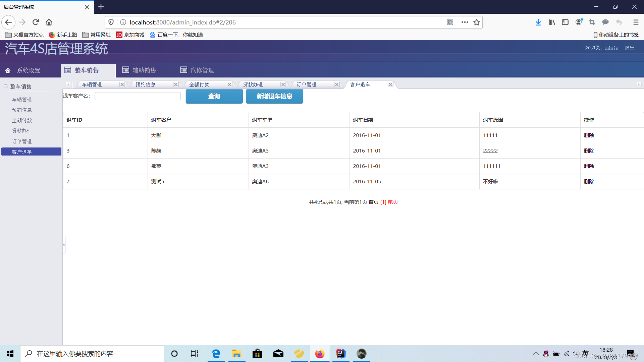Open 订单管理 in the sidebar
This screenshot has height=362, width=644.
click(22, 141)
